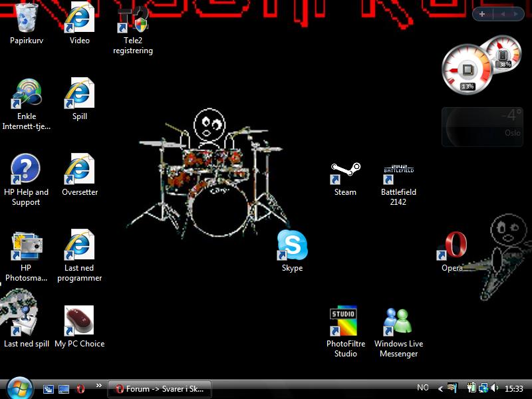This screenshot has width=532, height=399.
Task: Expand the Quick Launch overflow chevron
Action: [98, 386]
